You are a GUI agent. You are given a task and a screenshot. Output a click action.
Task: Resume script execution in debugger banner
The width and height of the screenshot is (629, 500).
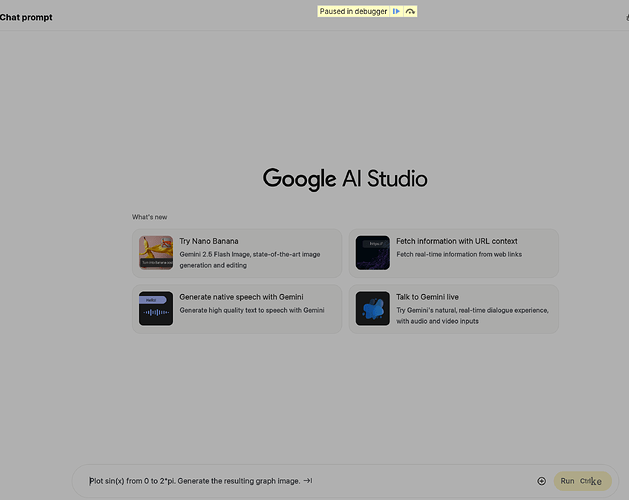(396, 11)
